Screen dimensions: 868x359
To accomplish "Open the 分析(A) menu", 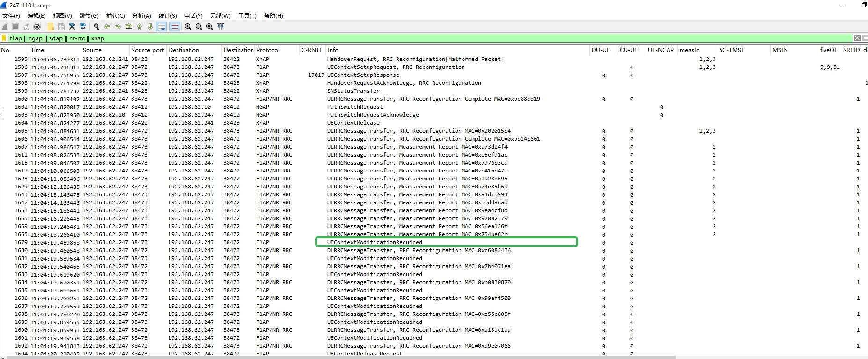I will 141,15.
